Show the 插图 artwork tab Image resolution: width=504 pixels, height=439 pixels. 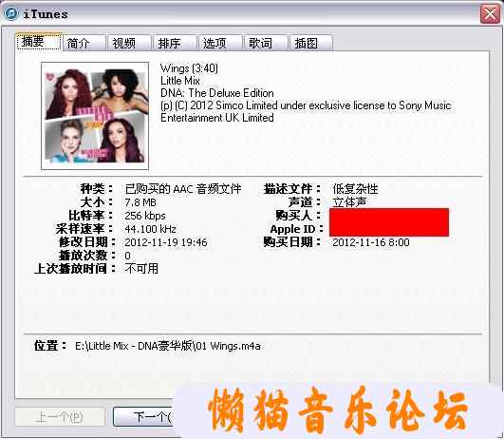[311, 43]
